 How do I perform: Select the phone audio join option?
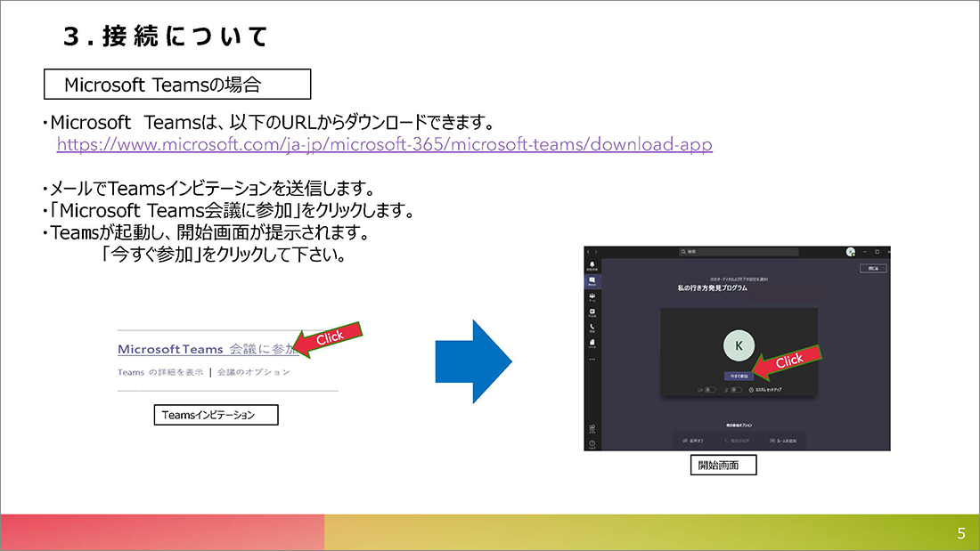pyautogui.click(x=737, y=441)
